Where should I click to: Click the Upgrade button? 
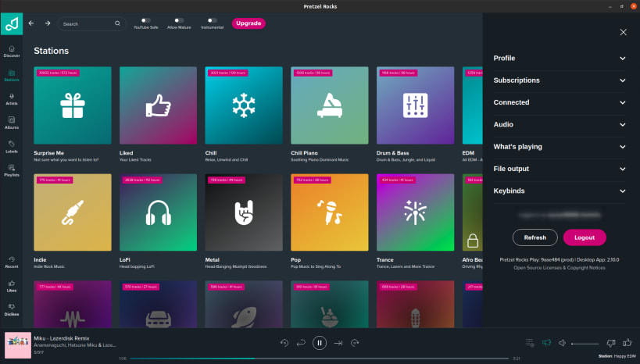(x=248, y=23)
